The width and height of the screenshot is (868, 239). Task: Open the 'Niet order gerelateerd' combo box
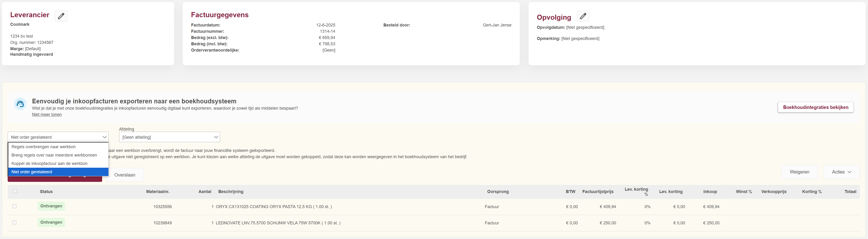click(58, 137)
